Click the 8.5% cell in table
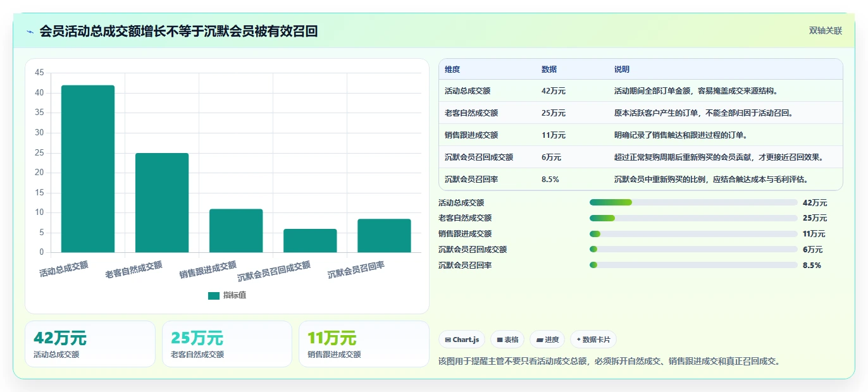Image resolution: width=868 pixels, height=392 pixels. coord(550,180)
